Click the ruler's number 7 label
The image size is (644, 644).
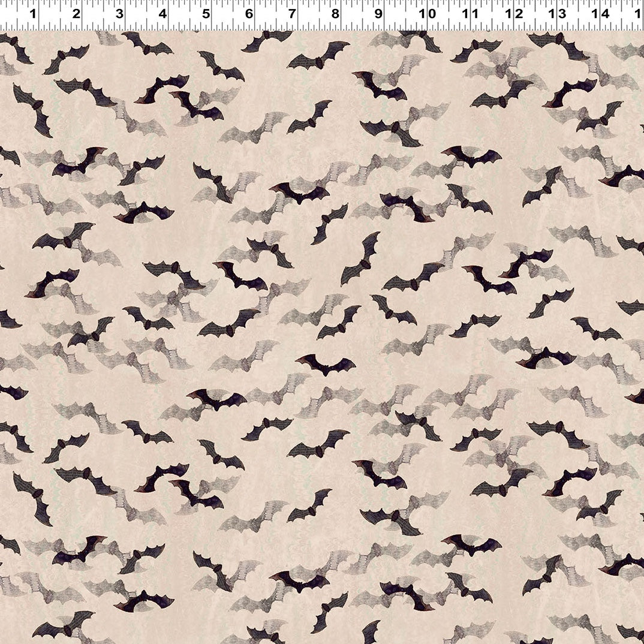292,13
